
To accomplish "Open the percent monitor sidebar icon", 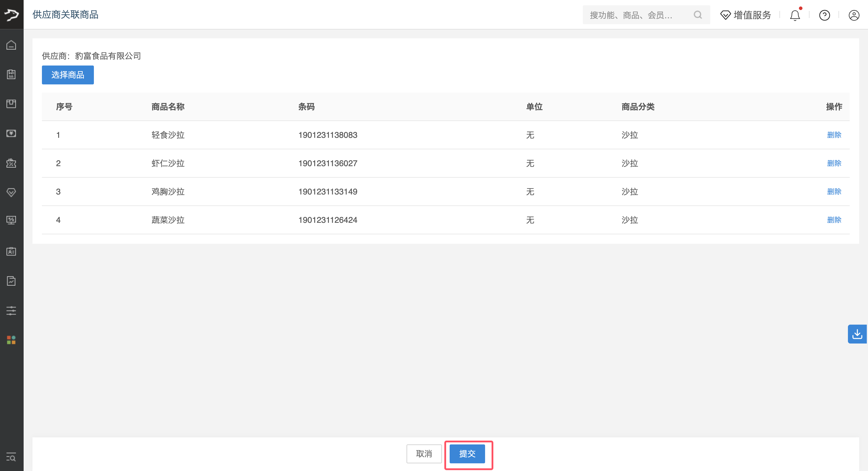I will click(11, 220).
